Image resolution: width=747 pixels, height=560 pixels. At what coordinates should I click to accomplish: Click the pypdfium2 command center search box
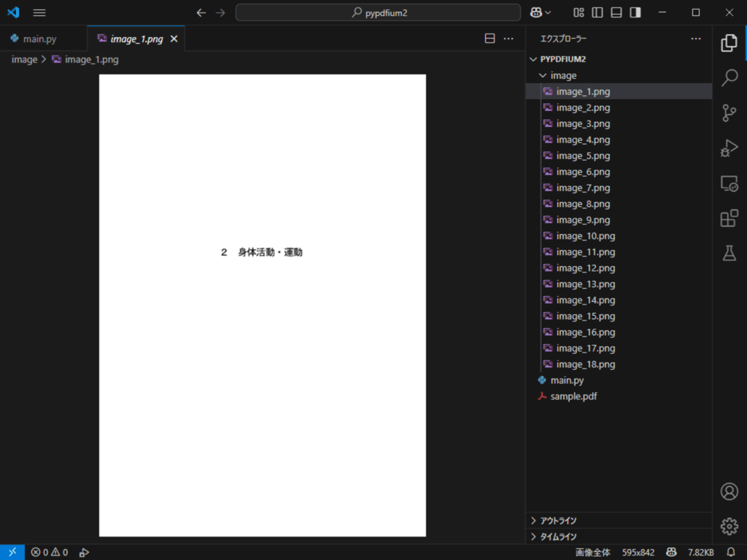[x=379, y=13]
